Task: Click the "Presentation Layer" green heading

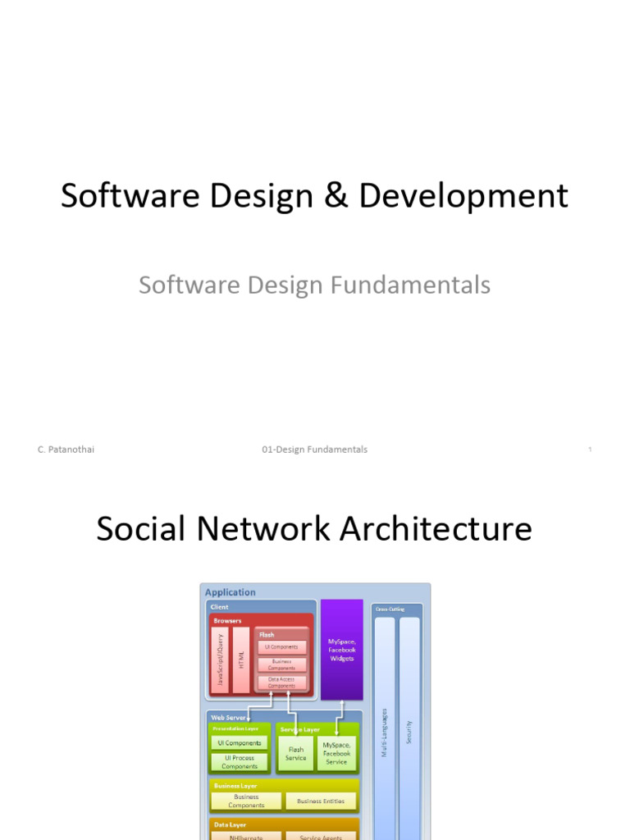Action: click(x=235, y=728)
